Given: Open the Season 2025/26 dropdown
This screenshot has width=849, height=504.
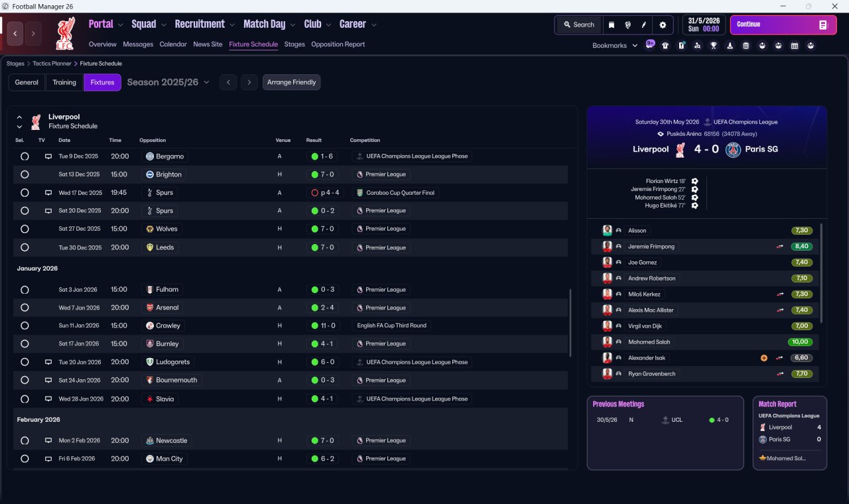Looking at the screenshot, I should [x=168, y=82].
